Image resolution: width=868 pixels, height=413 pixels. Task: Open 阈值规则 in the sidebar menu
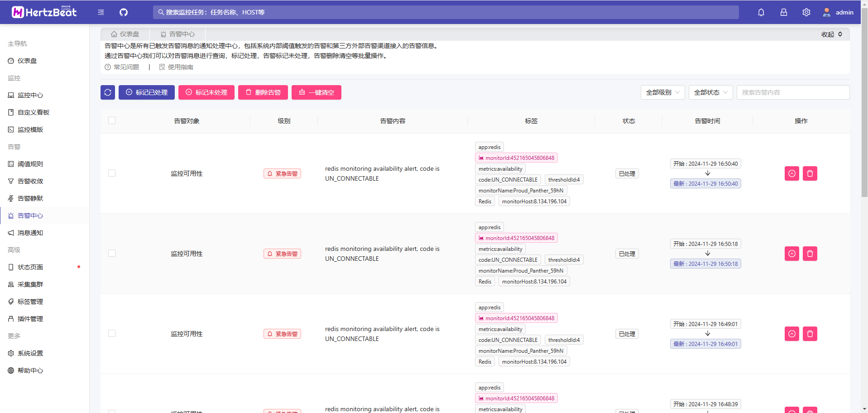click(x=30, y=164)
